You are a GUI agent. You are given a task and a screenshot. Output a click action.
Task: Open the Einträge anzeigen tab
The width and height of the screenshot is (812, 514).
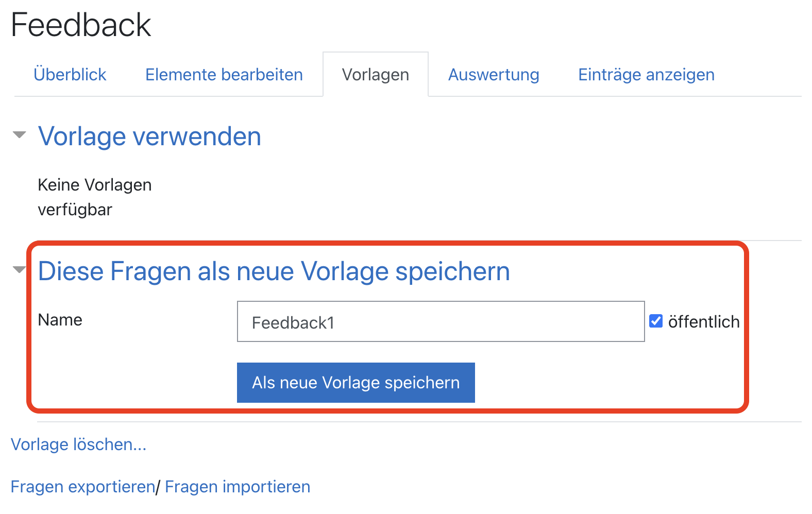click(646, 75)
